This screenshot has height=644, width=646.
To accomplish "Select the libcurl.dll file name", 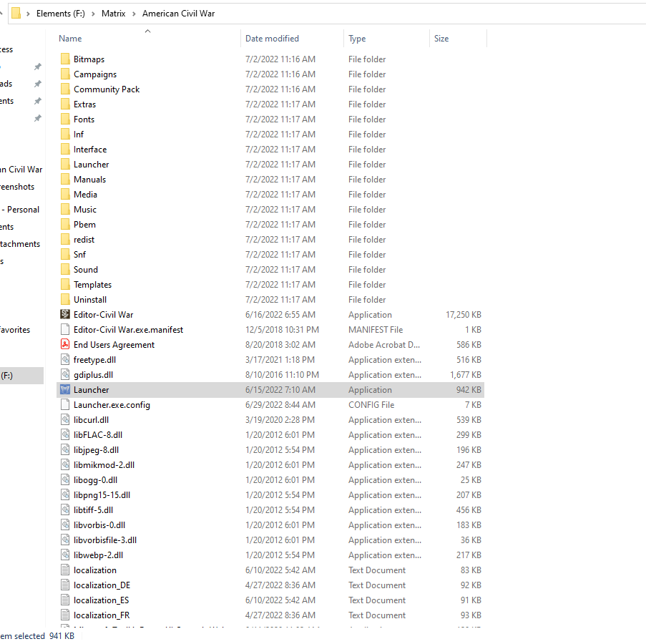I will click(x=91, y=420).
